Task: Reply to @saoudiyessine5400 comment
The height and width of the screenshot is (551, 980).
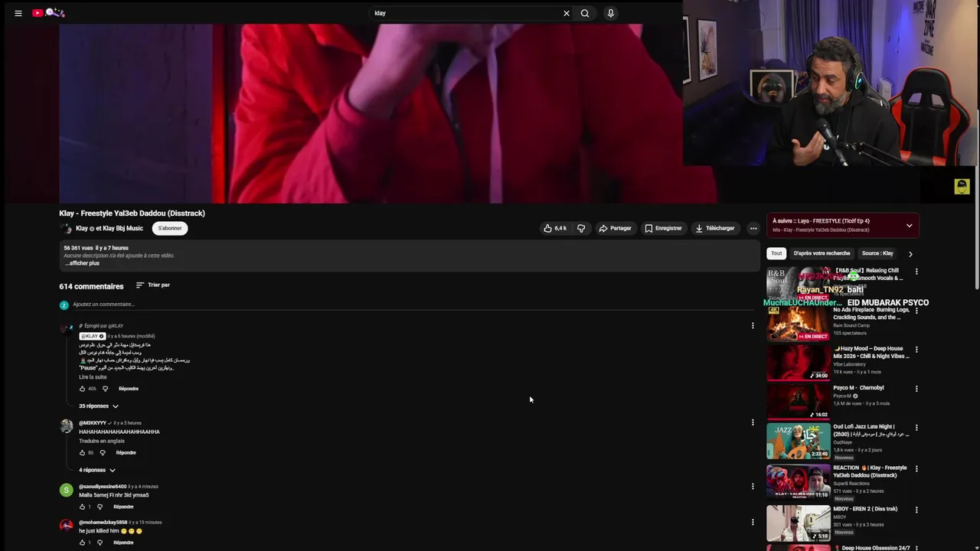Action: 123,507
